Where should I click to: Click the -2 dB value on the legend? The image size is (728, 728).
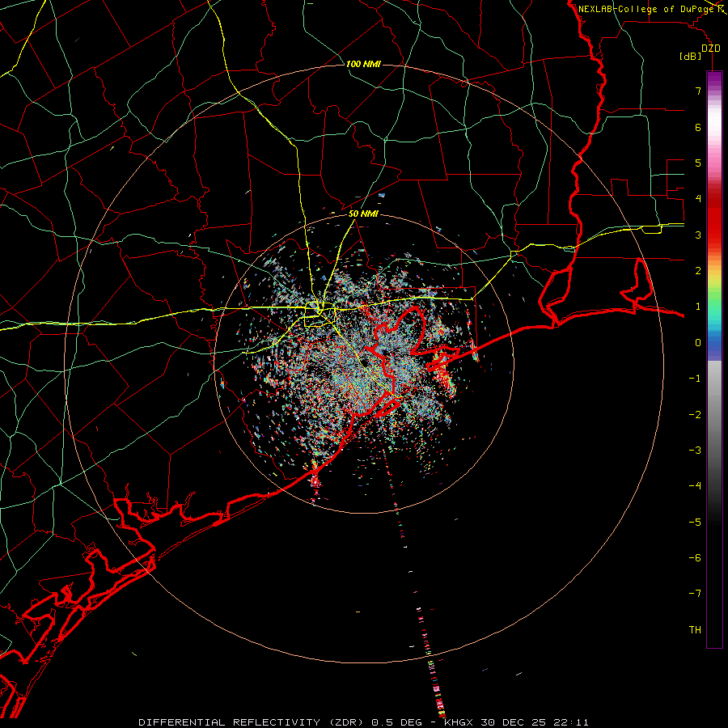(x=695, y=414)
